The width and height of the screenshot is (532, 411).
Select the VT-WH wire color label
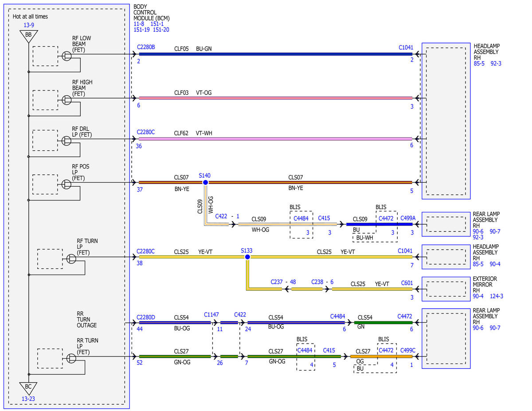(204, 133)
